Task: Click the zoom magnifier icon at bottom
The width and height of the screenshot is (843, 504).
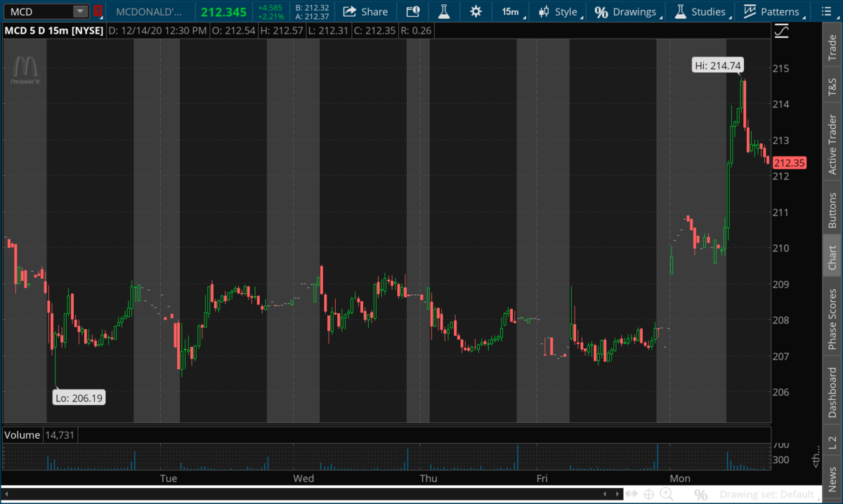Action: (667, 495)
